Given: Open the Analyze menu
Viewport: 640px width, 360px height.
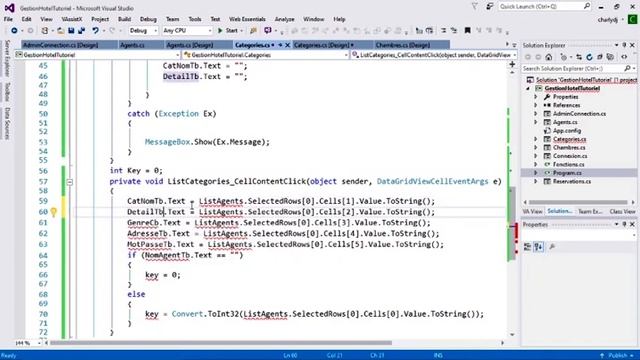Looking at the screenshot, I should point(284,19).
